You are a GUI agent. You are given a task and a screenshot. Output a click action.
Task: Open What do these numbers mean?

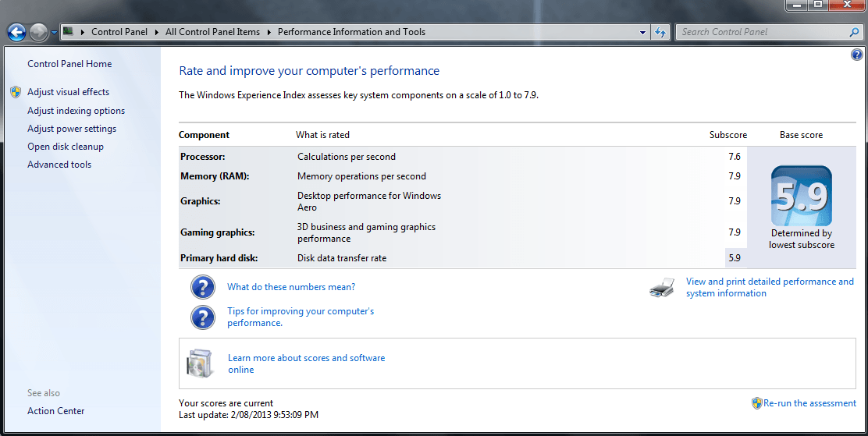click(291, 286)
